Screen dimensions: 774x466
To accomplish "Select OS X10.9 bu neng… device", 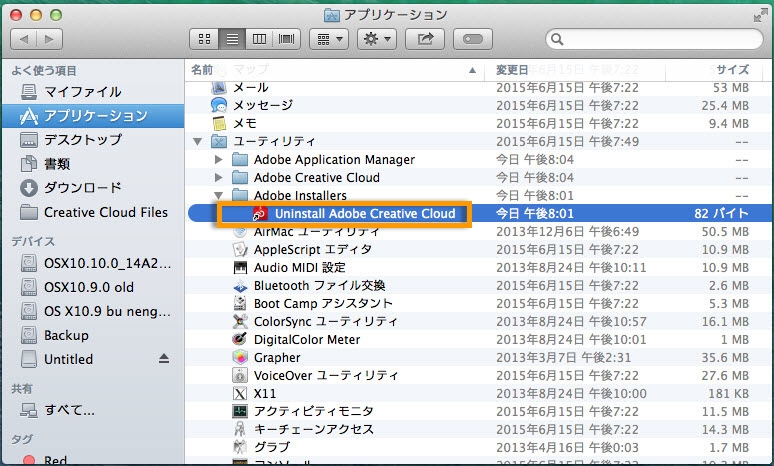I will pos(93,311).
